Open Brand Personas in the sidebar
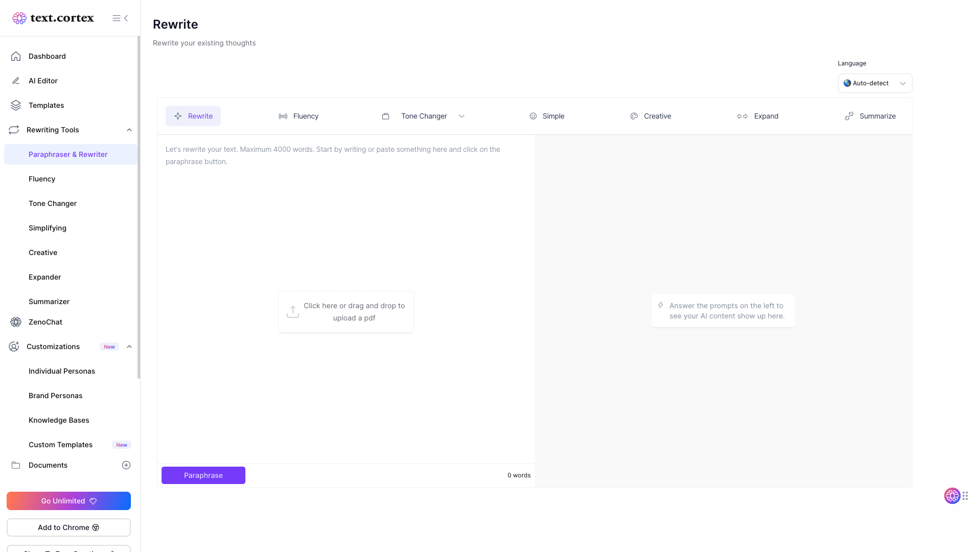The width and height of the screenshot is (980, 552). point(55,396)
